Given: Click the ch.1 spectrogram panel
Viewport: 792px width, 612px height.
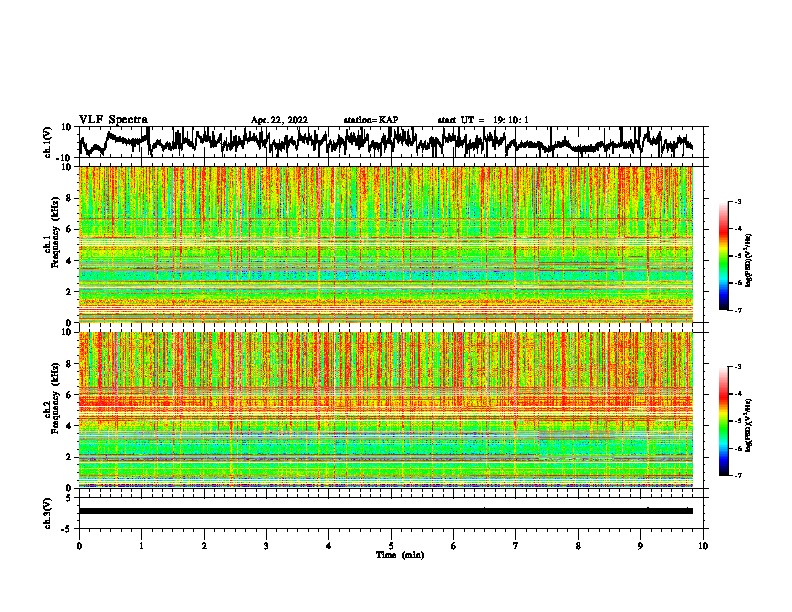Looking at the screenshot, I should [386, 244].
